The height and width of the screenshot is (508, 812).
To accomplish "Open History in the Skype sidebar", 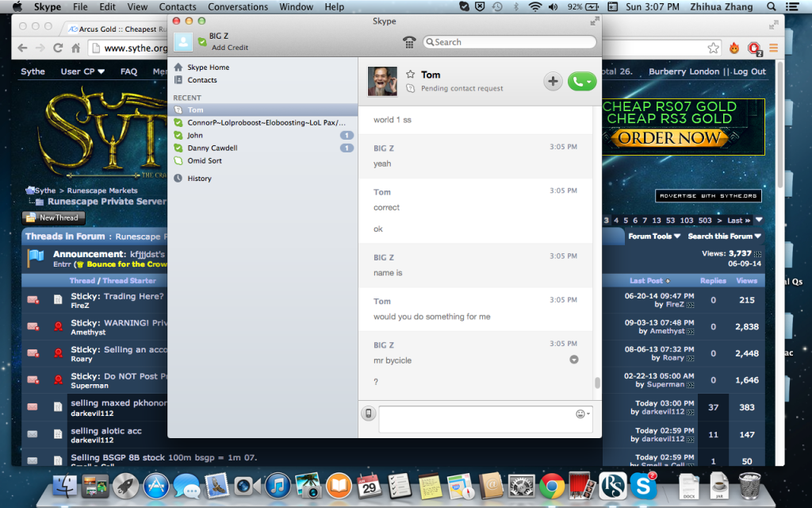I will [199, 179].
